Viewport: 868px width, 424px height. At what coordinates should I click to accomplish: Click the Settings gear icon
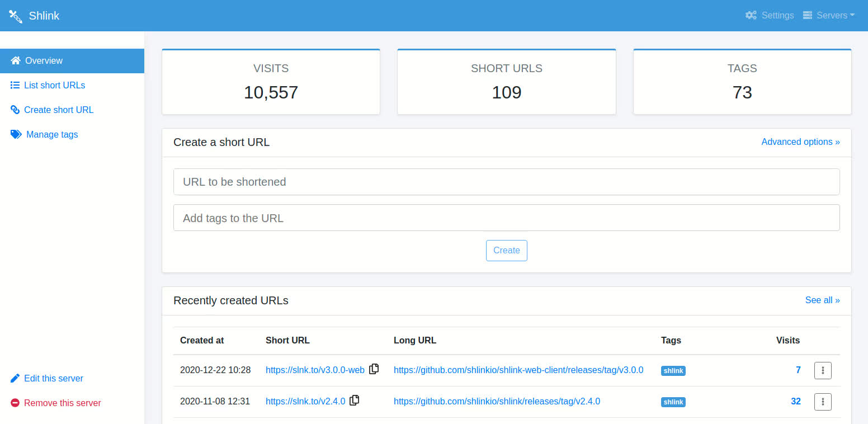[x=751, y=16]
